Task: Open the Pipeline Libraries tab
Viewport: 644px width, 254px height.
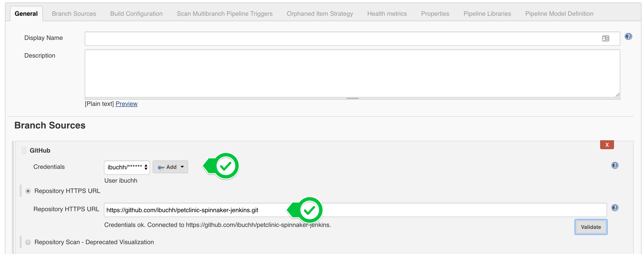Action: tap(487, 14)
